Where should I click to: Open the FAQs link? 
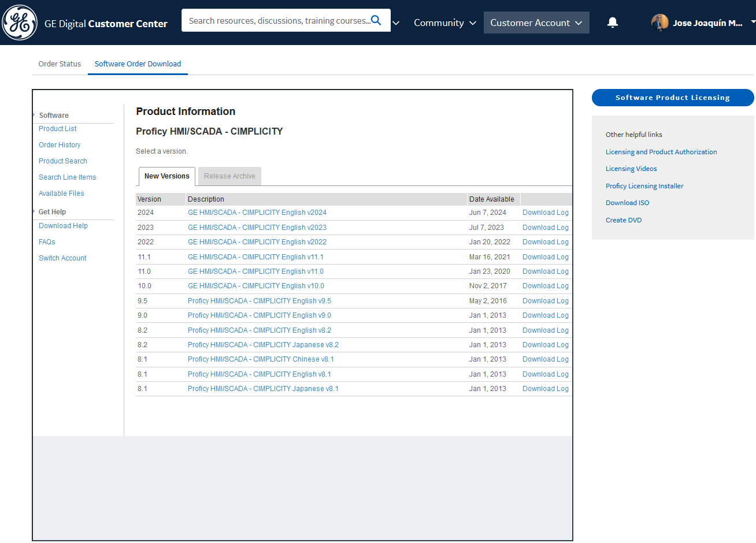click(x=47, y=242)
